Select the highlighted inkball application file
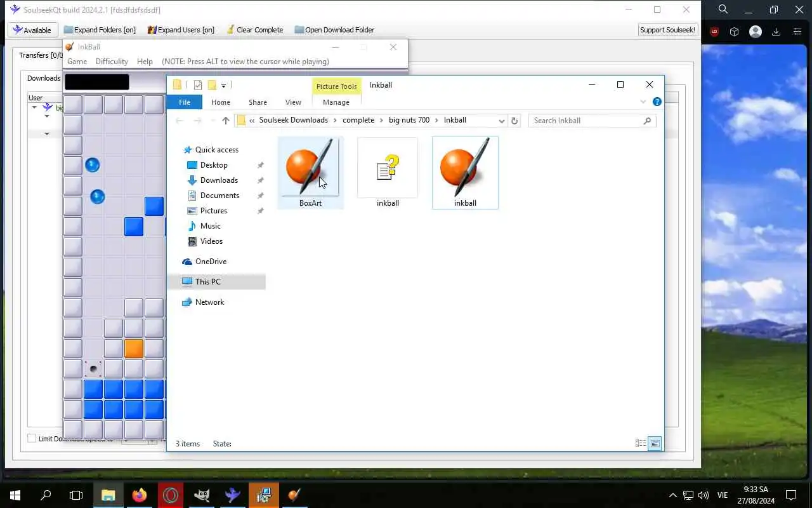 (465, 173)
